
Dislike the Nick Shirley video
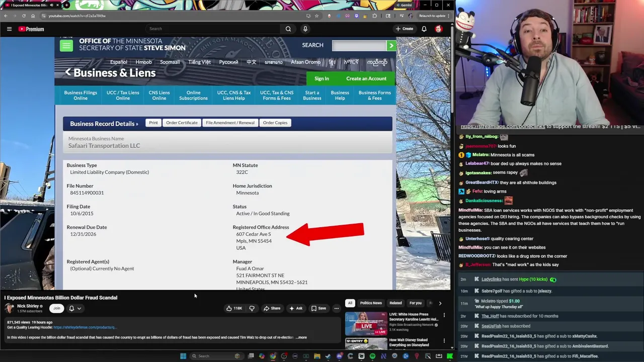tap(252, 308)
